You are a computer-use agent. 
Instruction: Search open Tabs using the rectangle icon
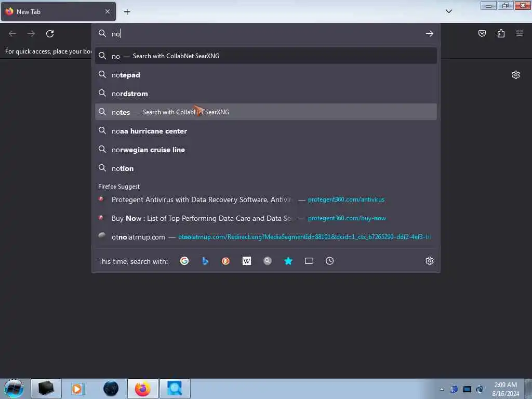click(309, 261)
